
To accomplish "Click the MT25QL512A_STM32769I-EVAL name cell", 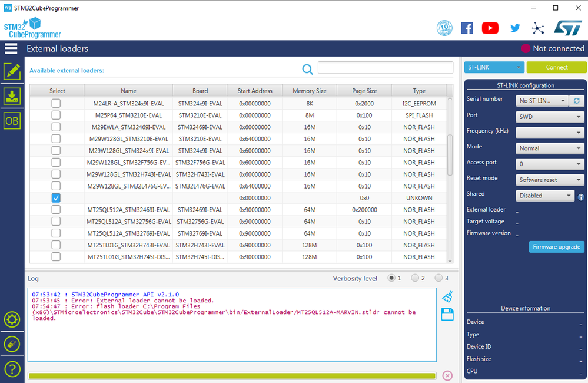I will tap(129, 233).
